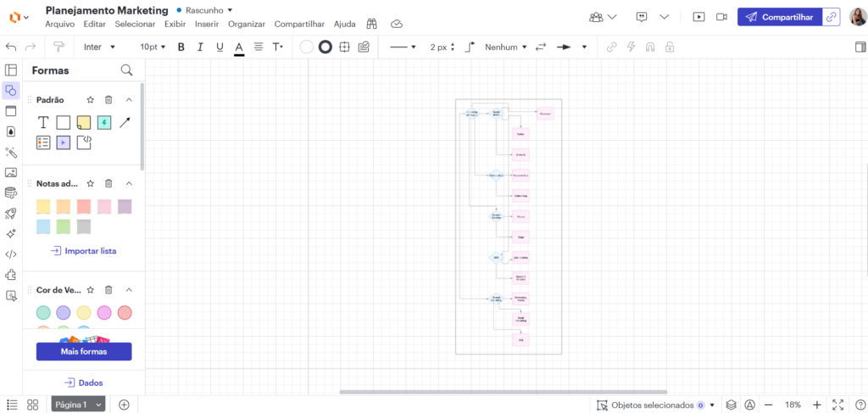Open the 10pt font size dropdown

pyautogui.click(x=153, y=47)
